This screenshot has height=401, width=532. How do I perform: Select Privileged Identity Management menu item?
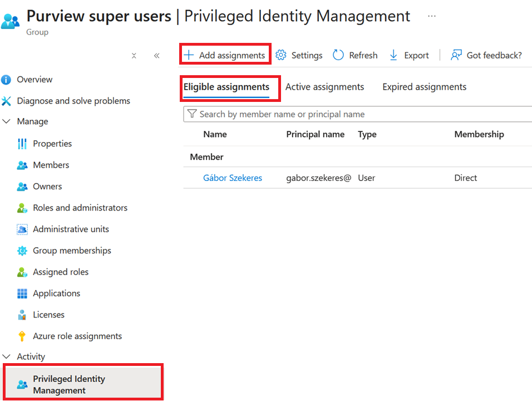[83, 382]
